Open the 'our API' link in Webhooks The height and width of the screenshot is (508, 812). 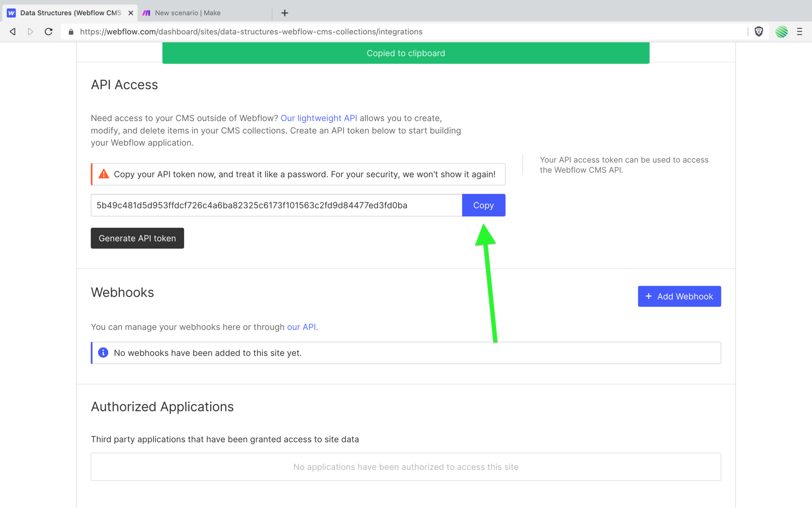point(301,327)
